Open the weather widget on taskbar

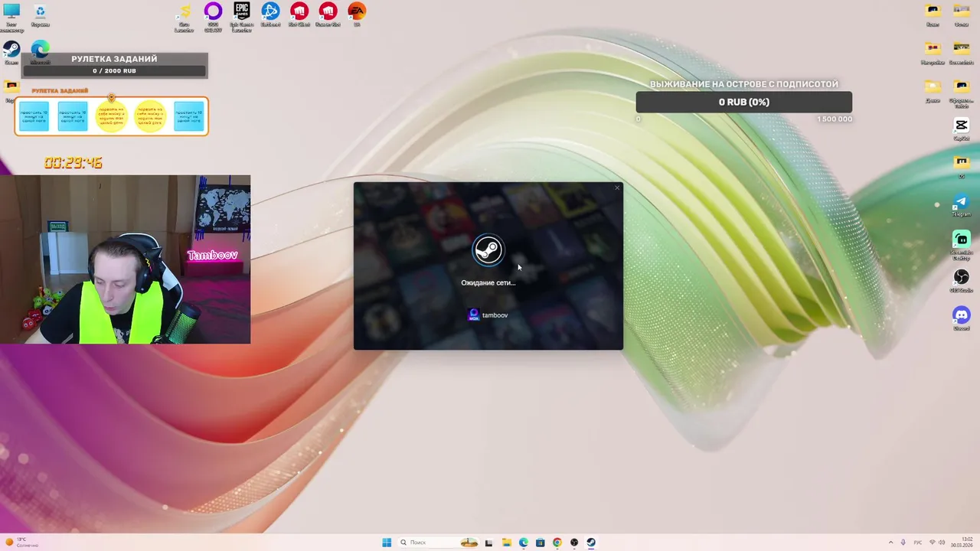[x=21, y=543]
